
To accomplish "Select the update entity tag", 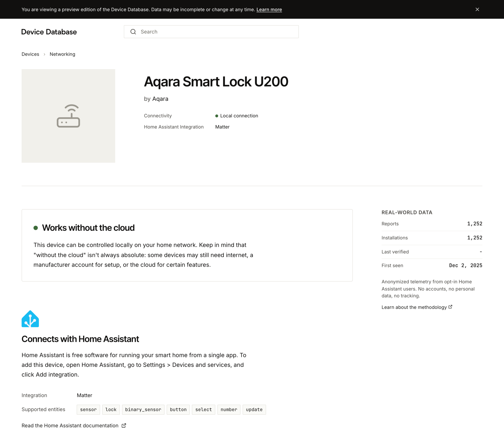I will click(x=254, y=410).
